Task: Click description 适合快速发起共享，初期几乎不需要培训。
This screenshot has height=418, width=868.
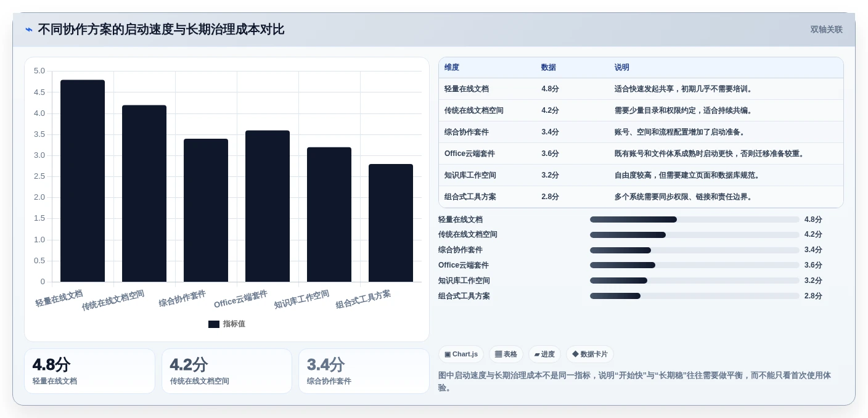Action: click(685, 89)
